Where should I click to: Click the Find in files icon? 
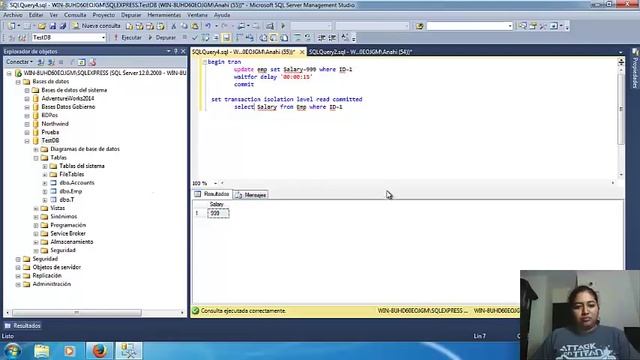420,26
